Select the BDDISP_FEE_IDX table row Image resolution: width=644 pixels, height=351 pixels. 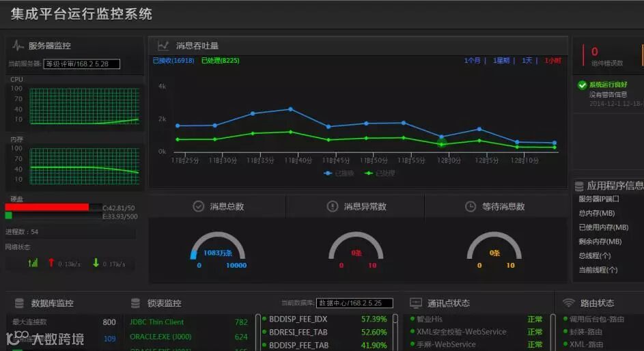pyautogui.click(x=324, y=319)
